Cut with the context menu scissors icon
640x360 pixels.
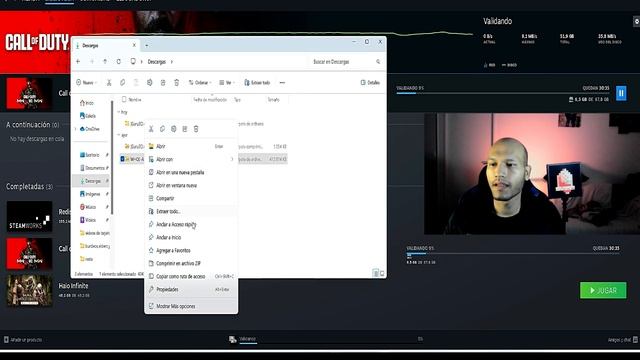click(151, 129)
